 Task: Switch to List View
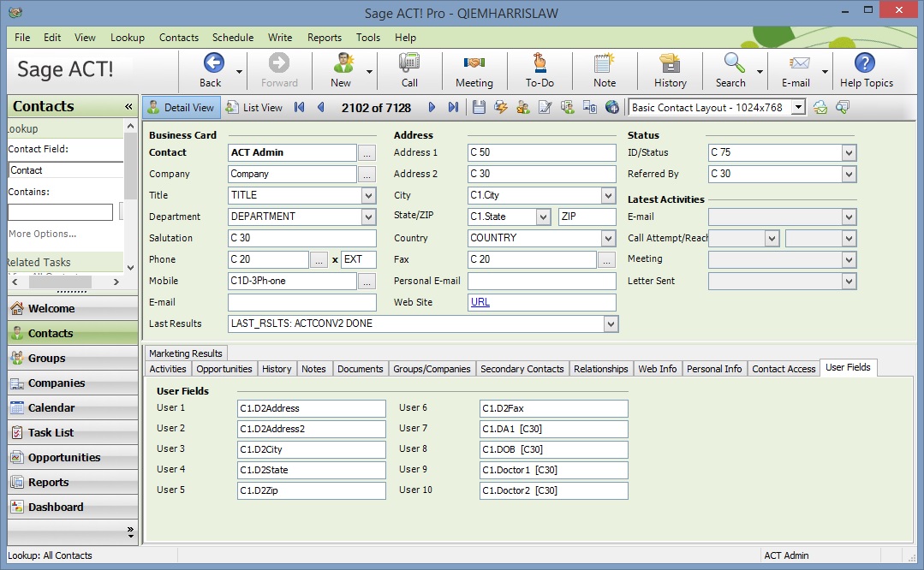(x=254, y=107)
